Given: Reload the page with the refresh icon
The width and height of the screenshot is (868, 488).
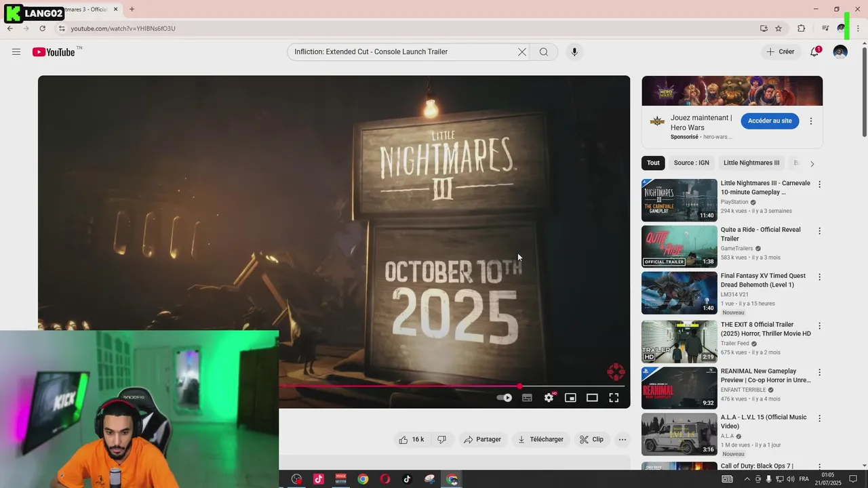Looking at the screenshot, I should coord(42,28).
